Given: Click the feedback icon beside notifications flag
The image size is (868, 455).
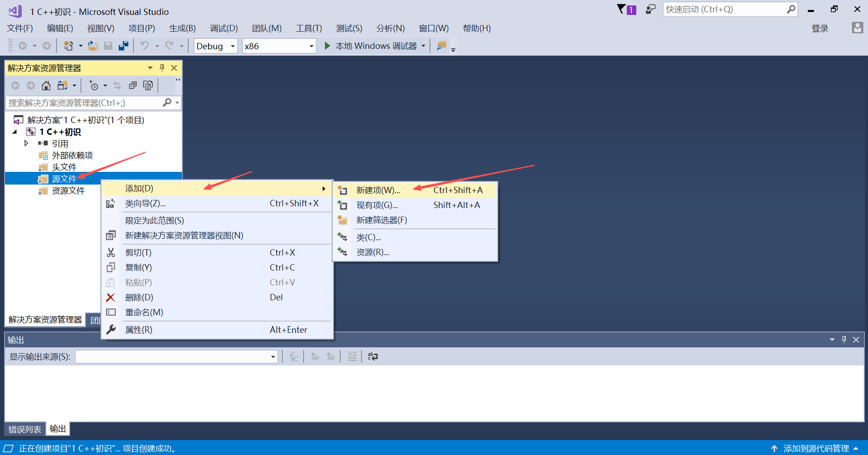Looking at the screenshot, I should 650,9.
